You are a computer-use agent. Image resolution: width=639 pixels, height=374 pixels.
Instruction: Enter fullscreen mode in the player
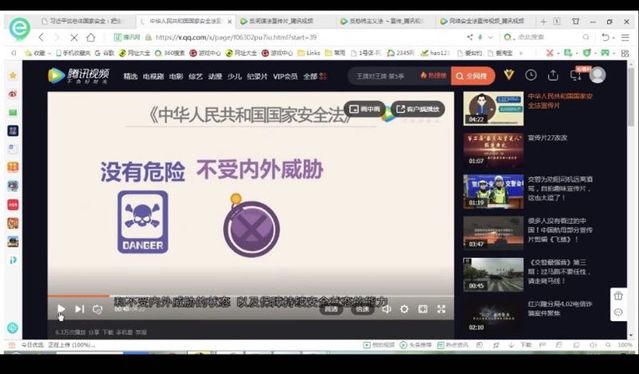click(441, 309)
